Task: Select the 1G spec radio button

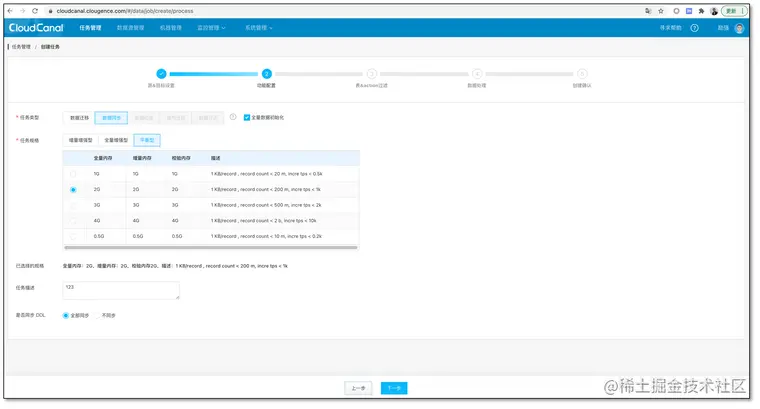Action: [x=73, y=174]
